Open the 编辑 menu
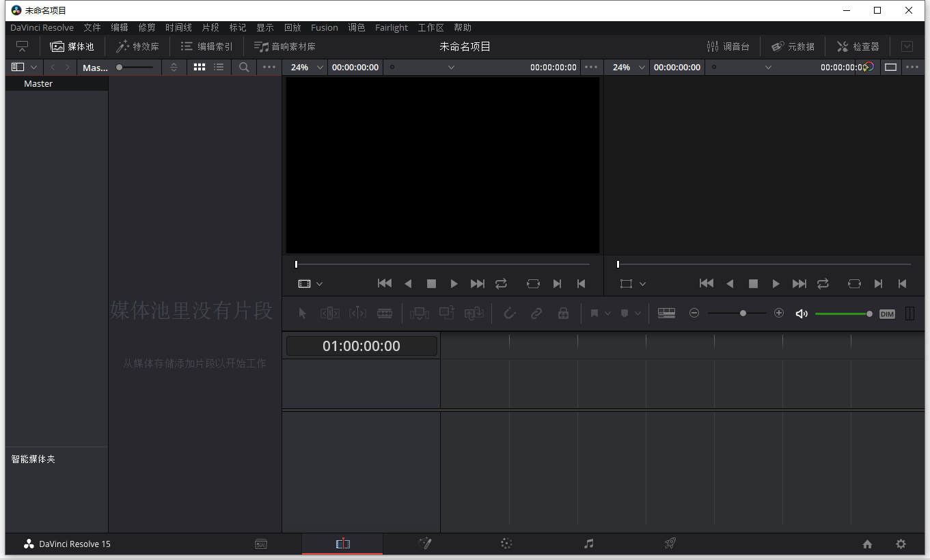Screen dimensions: 930x560 point(120,27)
